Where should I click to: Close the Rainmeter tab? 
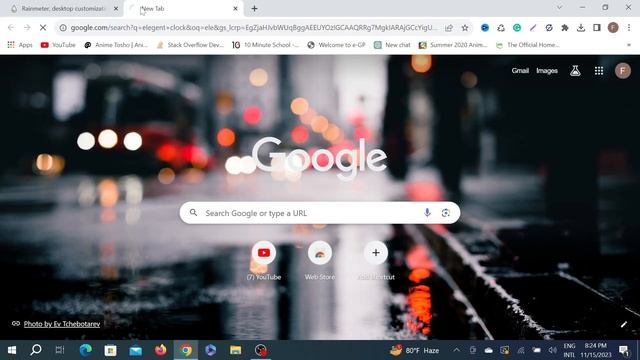pyautogui.click(x=116, y=9)
